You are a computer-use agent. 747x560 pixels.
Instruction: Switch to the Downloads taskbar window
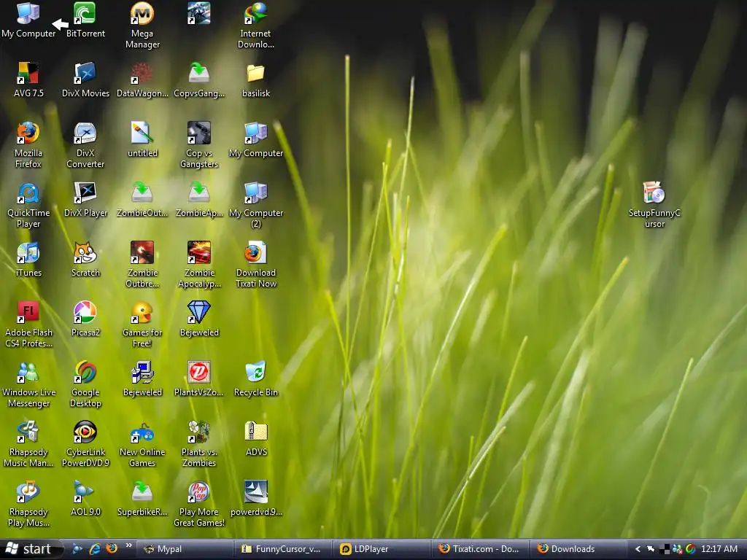pos(579,549)
